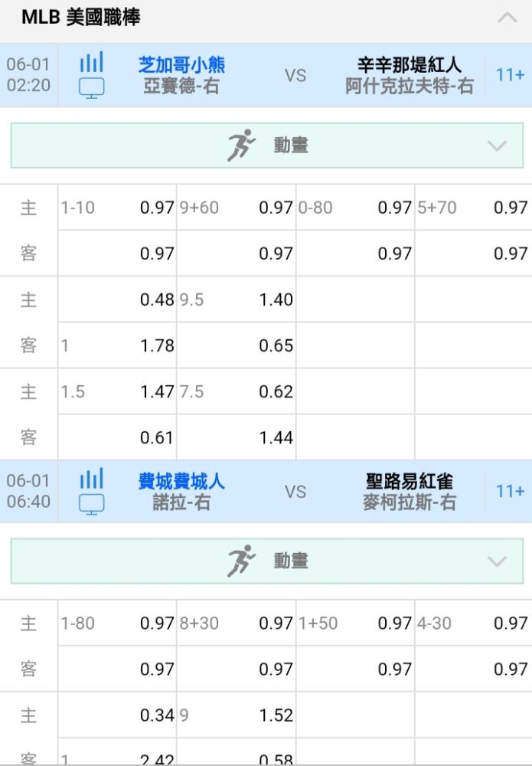Select 1-10 handicap odds 0.97
The width and height of the screenshot is (532, 766).
[x=117, y=208]
